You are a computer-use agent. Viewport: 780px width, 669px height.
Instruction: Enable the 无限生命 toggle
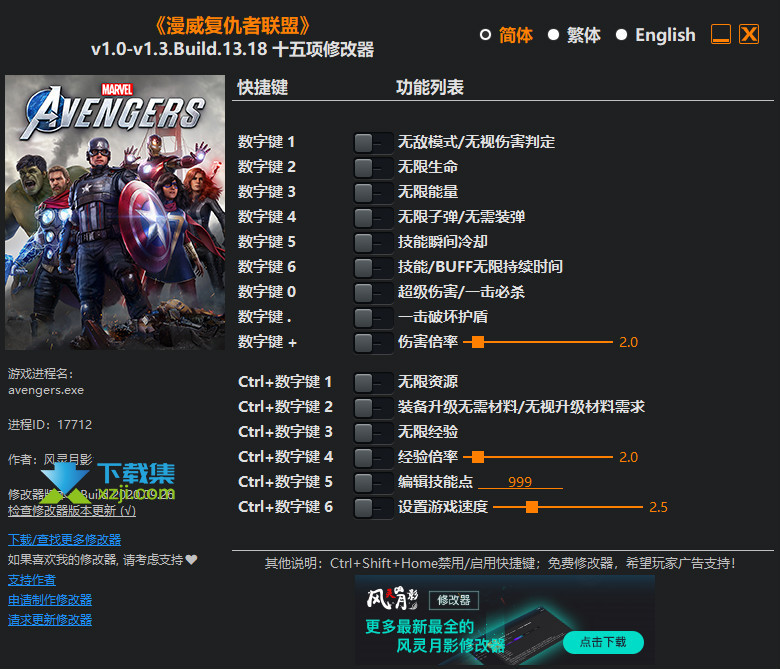pyautogui.click(x=373, y=168)
